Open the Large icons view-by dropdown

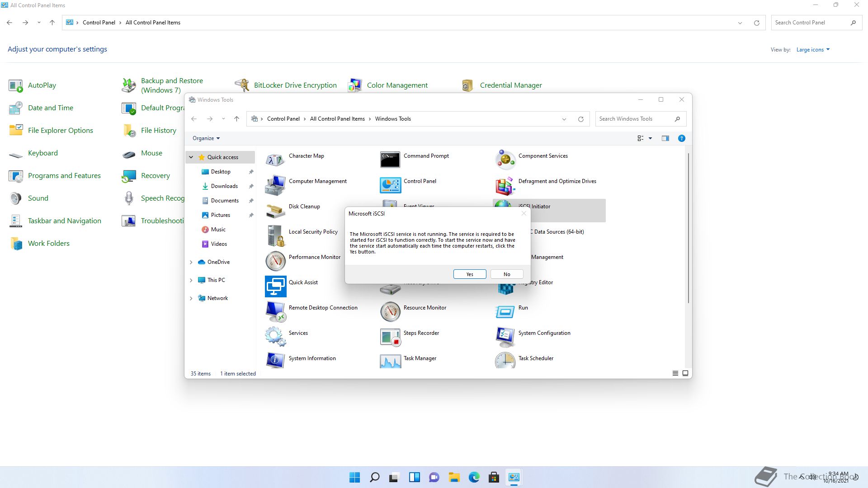click(812, 50)
